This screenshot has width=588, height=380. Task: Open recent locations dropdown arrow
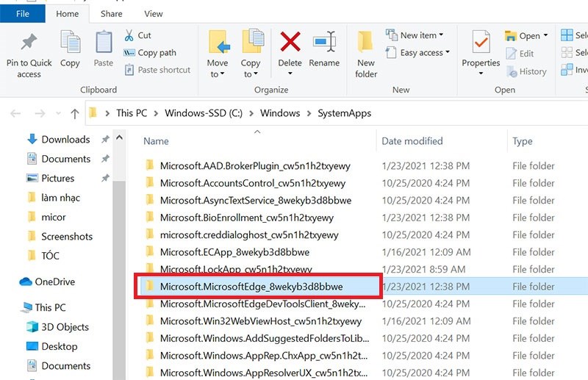click(x=58, y=113)
